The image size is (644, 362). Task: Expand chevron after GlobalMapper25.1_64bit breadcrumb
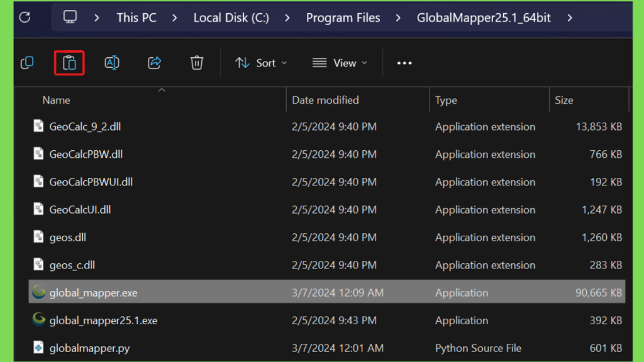[570, 18]
